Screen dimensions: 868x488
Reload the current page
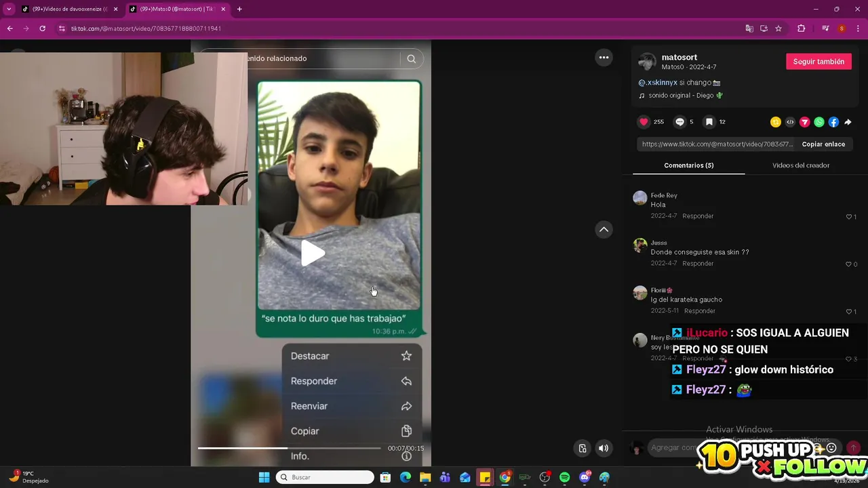pyautogui.click(x=42, y=28)
